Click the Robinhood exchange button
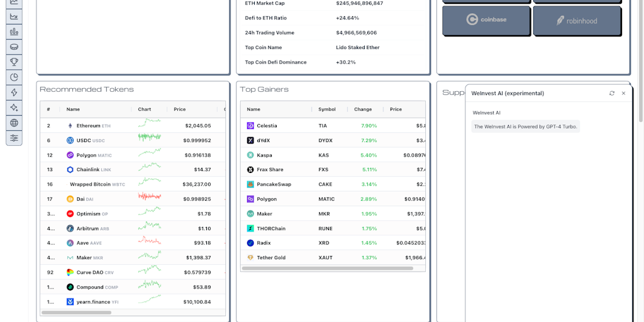Image resolution: width=644 pixels, height=322 pixels. (577, 20)
